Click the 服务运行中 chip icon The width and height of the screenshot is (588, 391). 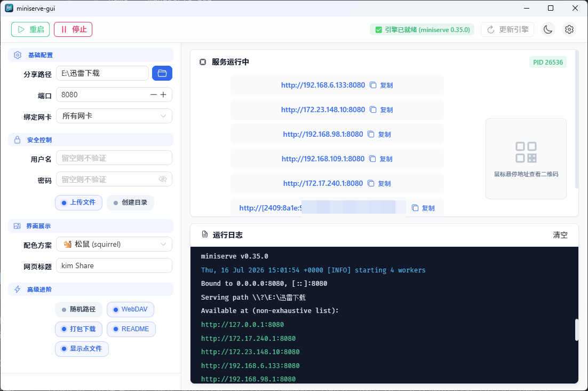[203, 62]
